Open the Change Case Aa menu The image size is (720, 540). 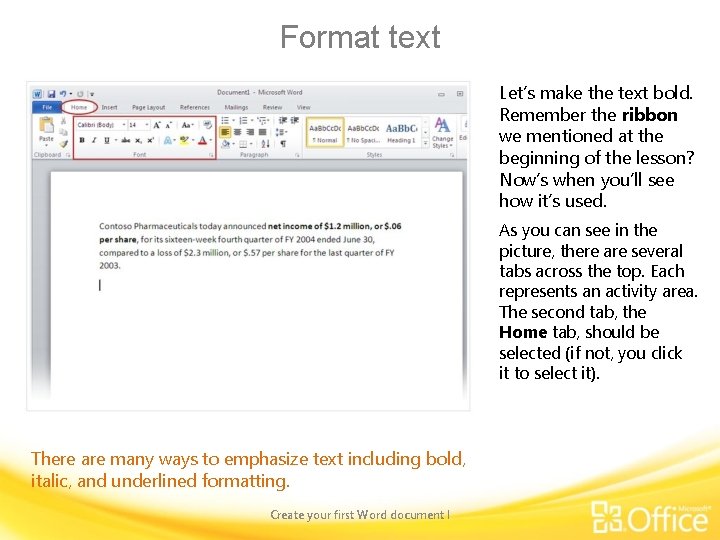pos(187,125)
